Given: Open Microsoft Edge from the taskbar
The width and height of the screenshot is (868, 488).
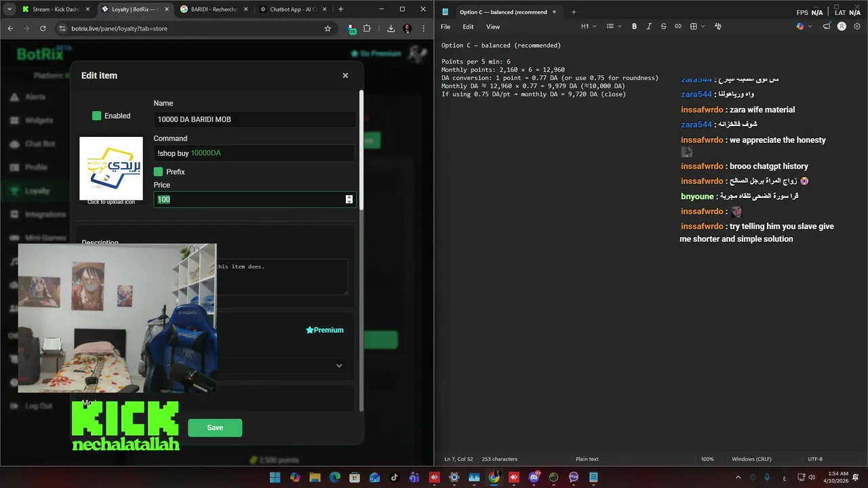Looking at the screenshot, I should 335,477.
